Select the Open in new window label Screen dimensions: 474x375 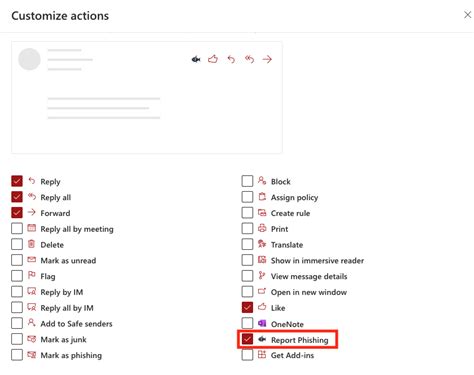click(309, 292)
